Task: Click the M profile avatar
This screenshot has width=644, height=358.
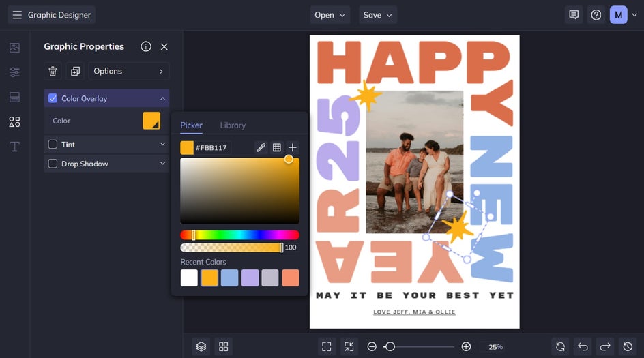Action: click(x=619, y=15)
